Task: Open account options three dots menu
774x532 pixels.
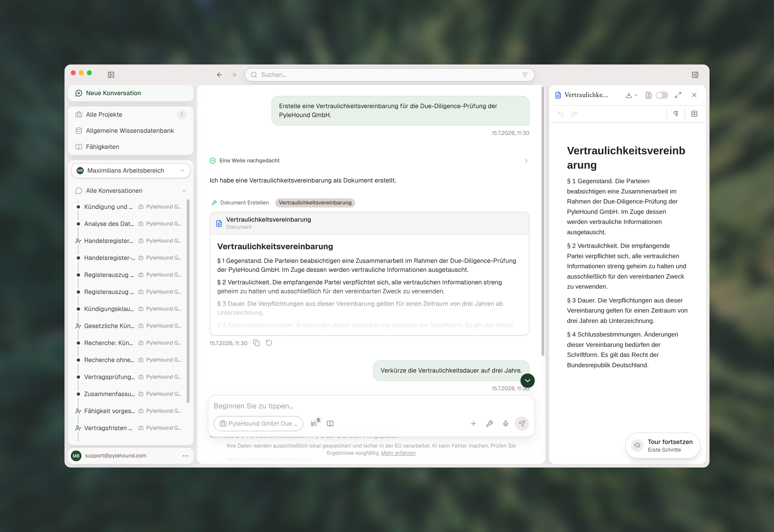Action: 185,456
